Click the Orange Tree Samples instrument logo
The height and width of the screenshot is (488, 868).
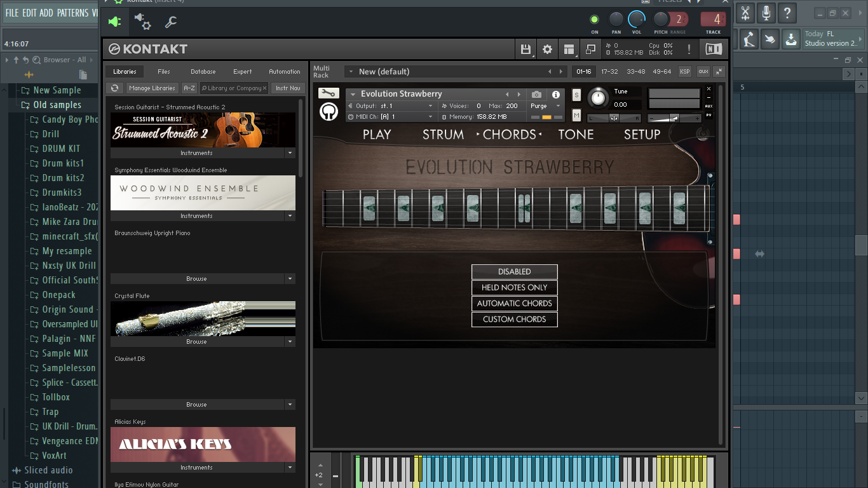click(329, 112)
